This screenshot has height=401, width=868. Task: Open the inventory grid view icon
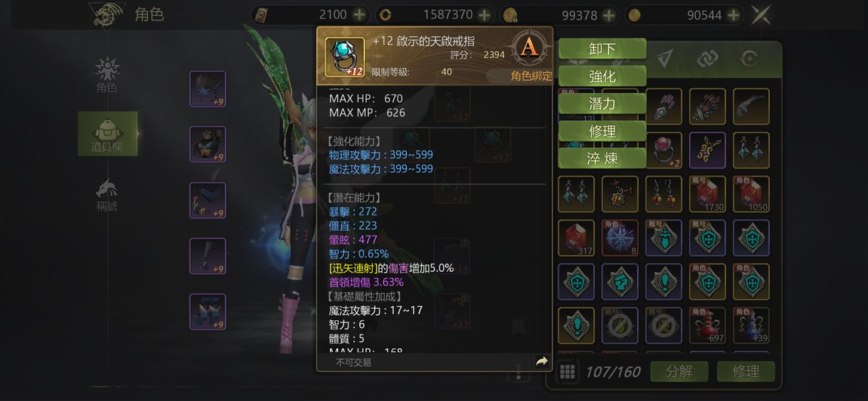pos(567,372)
